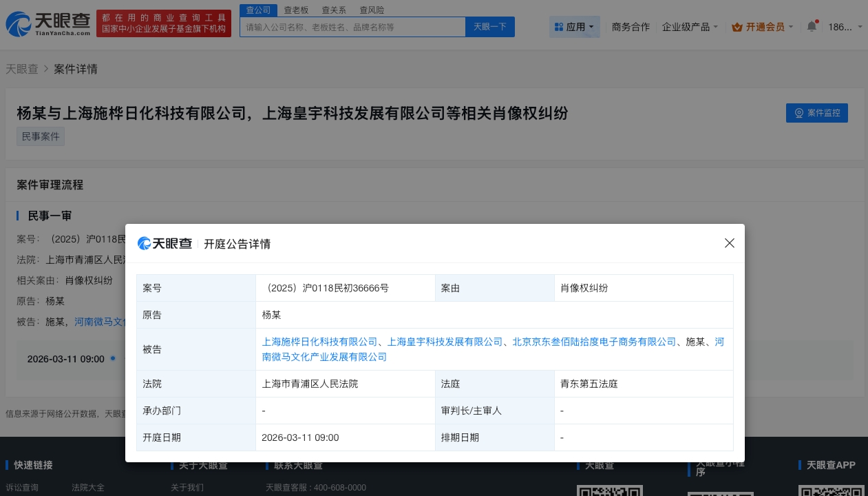Select the 查风险 tab
The image size is (868, 496).
click(372, 10)
